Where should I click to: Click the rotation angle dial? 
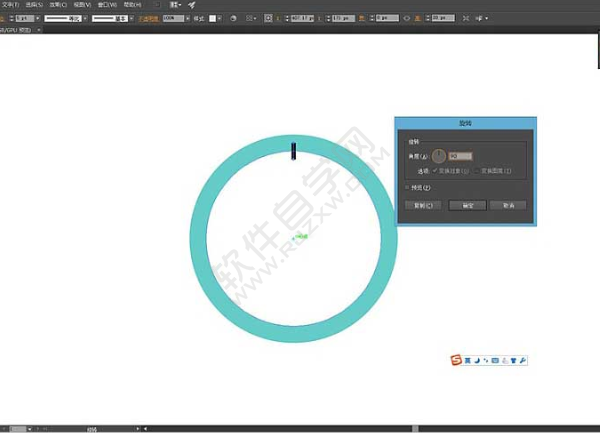[x=439, y=156]
